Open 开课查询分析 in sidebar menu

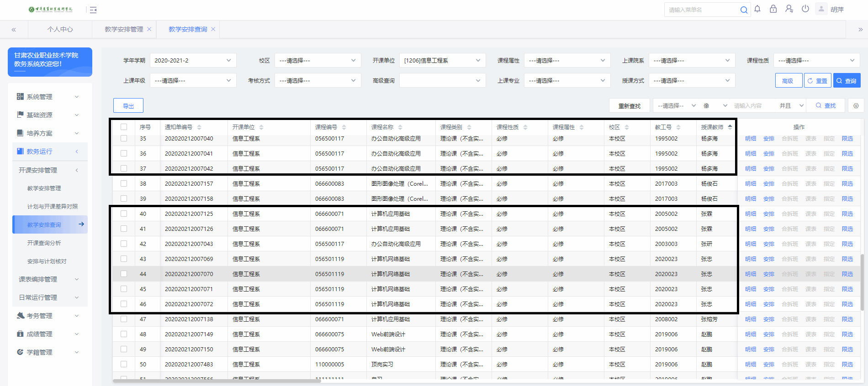pyautogui.click(x=44, y=243)
